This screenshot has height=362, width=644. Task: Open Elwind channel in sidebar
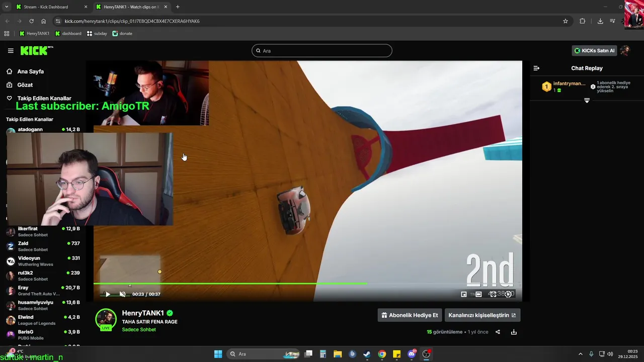point(43,320)
